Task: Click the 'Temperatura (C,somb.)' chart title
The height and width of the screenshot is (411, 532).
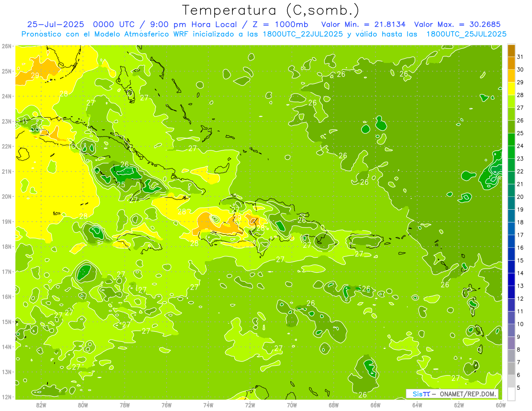Action: click(271, 10)
